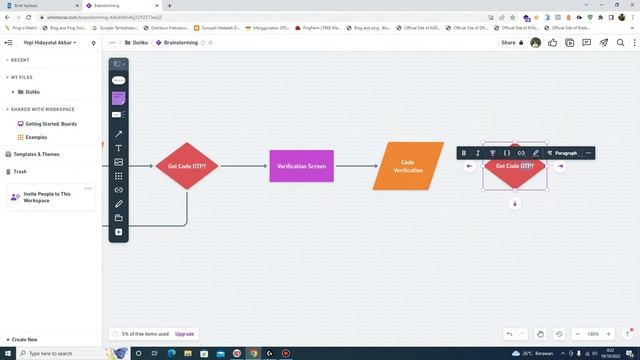
Task: Click the Upgrade link
Action: coord(184,334)
